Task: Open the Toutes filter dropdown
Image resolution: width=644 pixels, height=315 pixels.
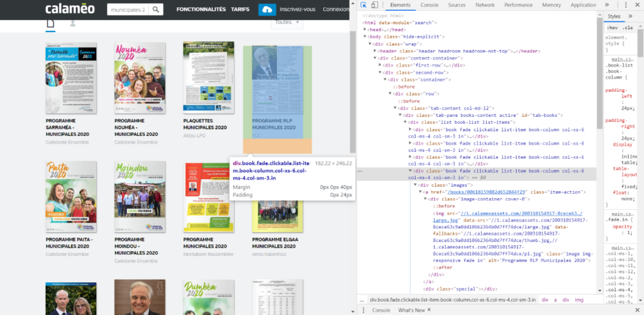Action: (x=287, y=22)
